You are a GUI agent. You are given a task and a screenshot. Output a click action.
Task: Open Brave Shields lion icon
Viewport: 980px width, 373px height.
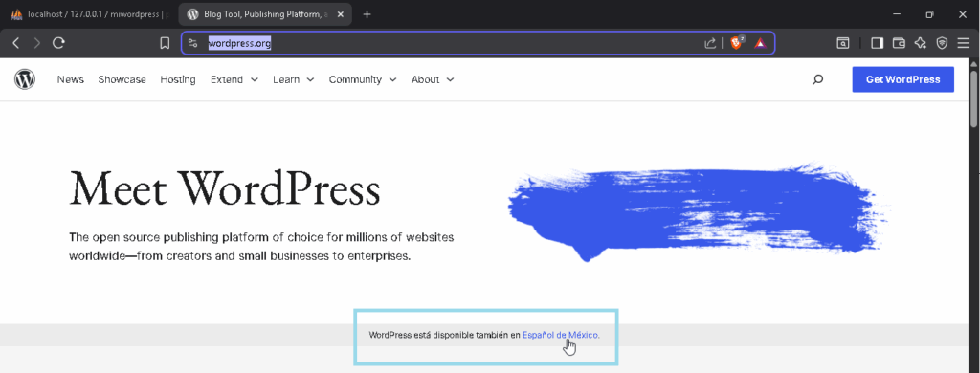[x=738, y=42]
